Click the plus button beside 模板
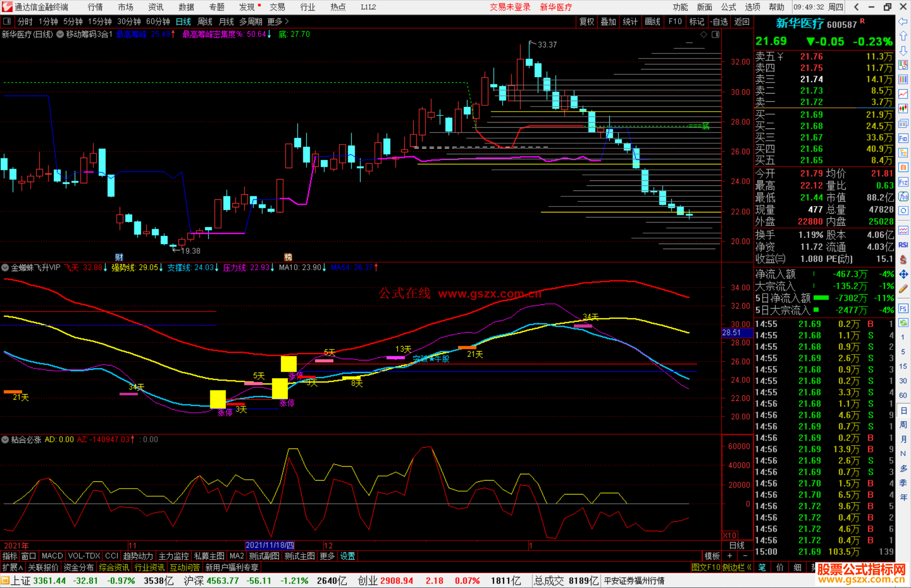Image resolution: width=911 pixels, height=588 pixels. [730, 556]
